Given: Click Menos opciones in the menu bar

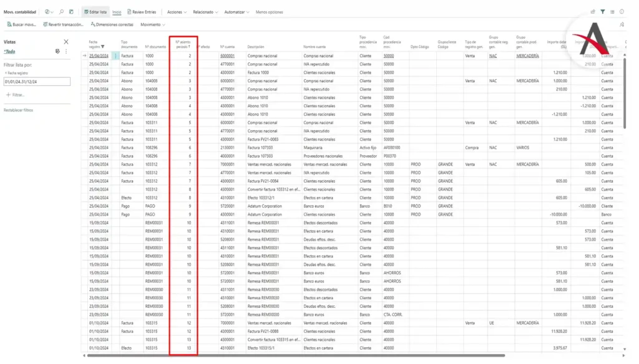Looking at the screenshot, I should tap(269, 12).
